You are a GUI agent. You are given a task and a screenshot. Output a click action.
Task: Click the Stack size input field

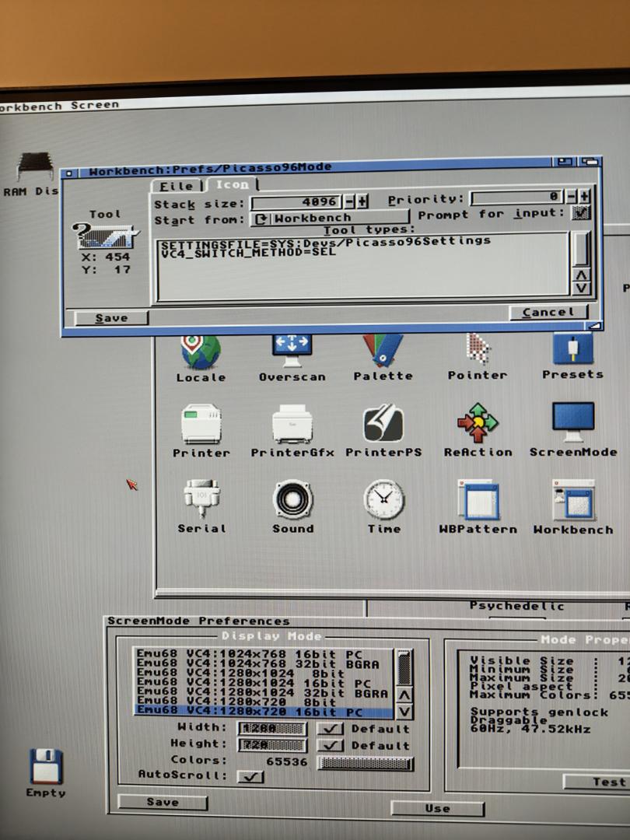[296, 202]
